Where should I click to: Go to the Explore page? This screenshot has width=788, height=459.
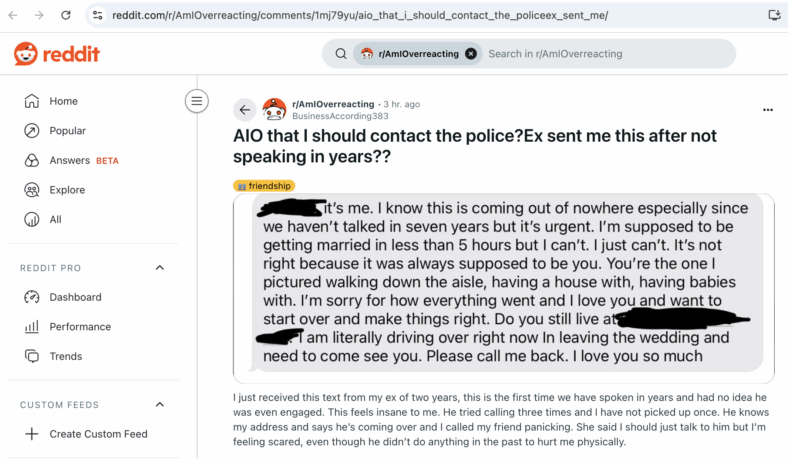[93, 190]
